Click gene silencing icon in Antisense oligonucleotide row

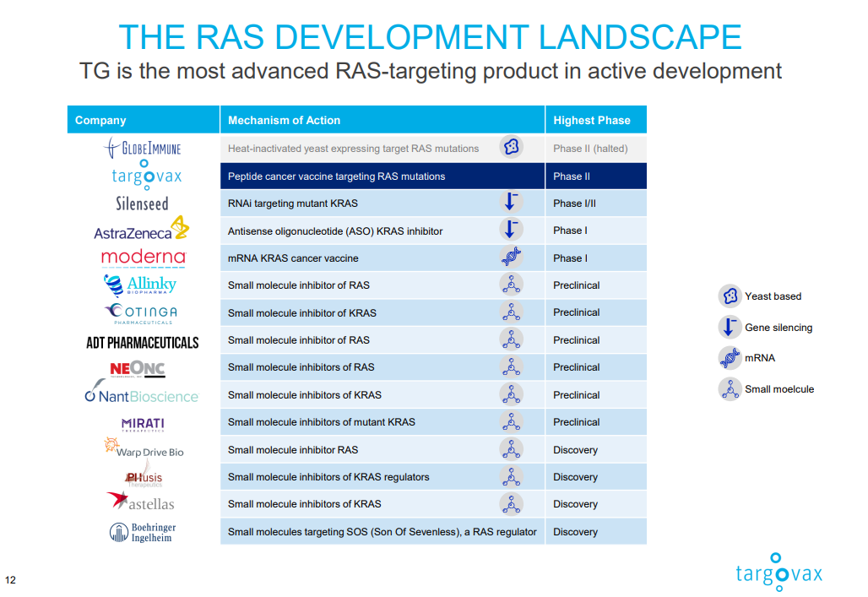pyautogui.click(x=511, y=229)
